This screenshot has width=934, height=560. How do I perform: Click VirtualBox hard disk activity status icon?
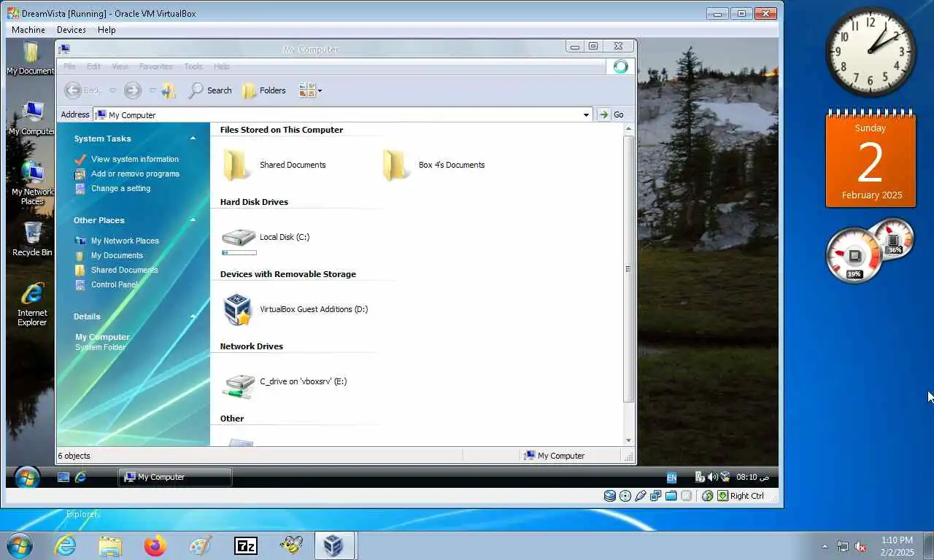(609, 496)
